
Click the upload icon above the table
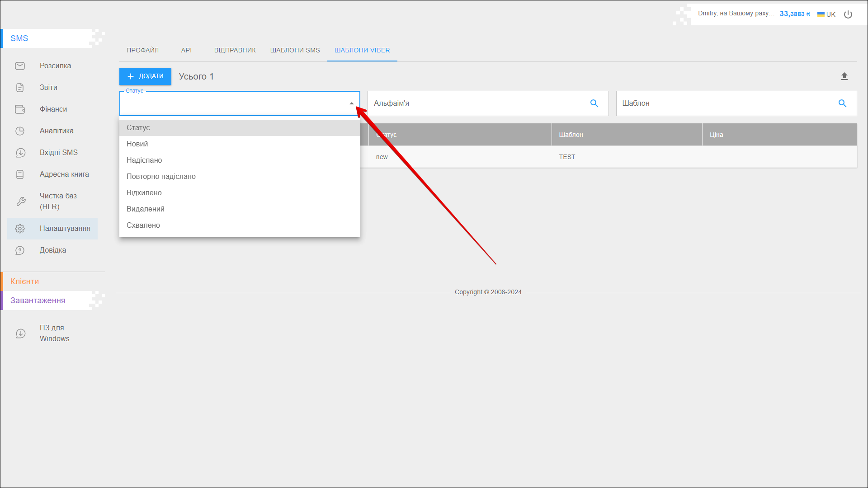click(844, 76)
